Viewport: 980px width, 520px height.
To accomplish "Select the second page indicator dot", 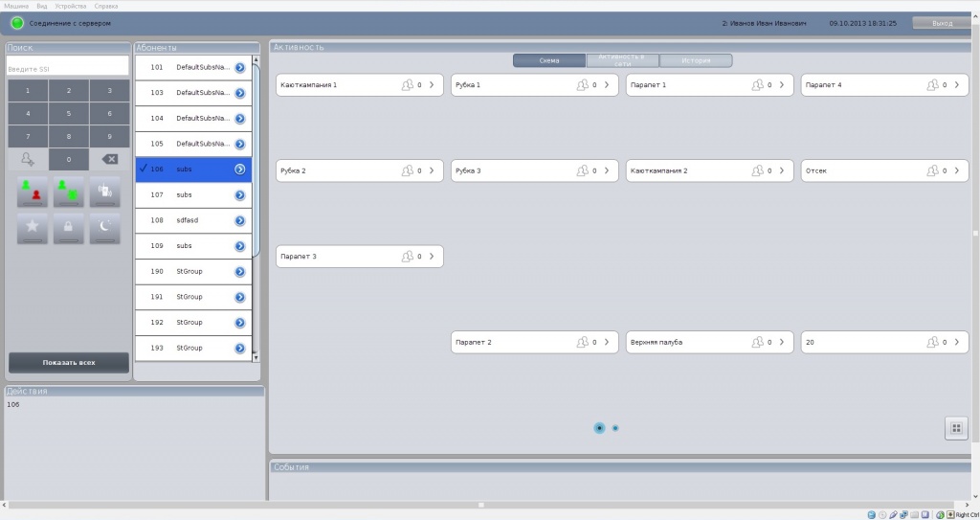I will (x=615, y=428).
